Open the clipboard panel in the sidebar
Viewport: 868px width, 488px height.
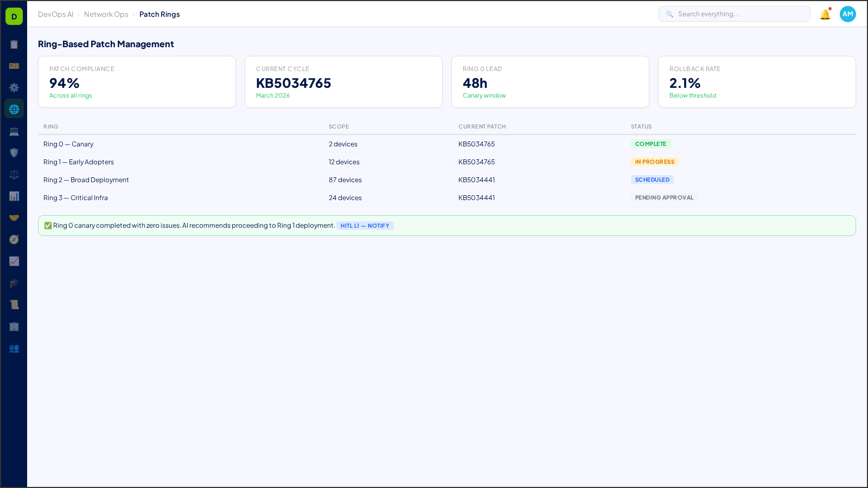(14, 44)
